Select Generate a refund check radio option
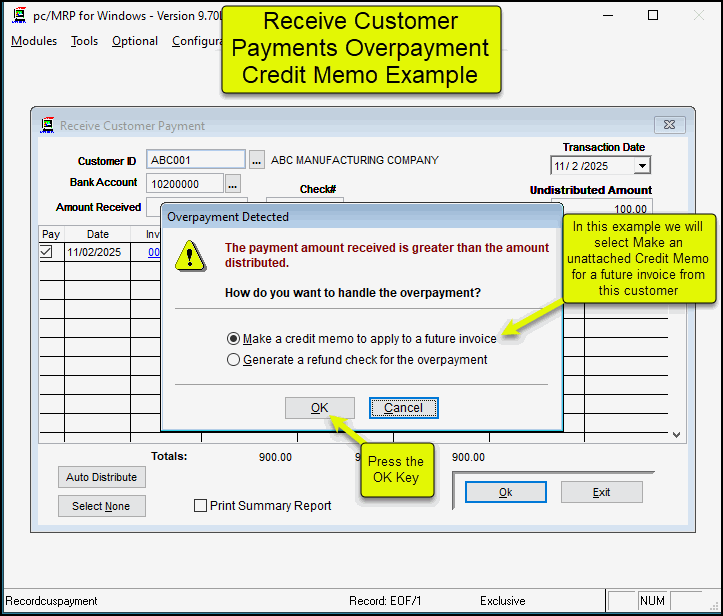 tap(234, 360)
